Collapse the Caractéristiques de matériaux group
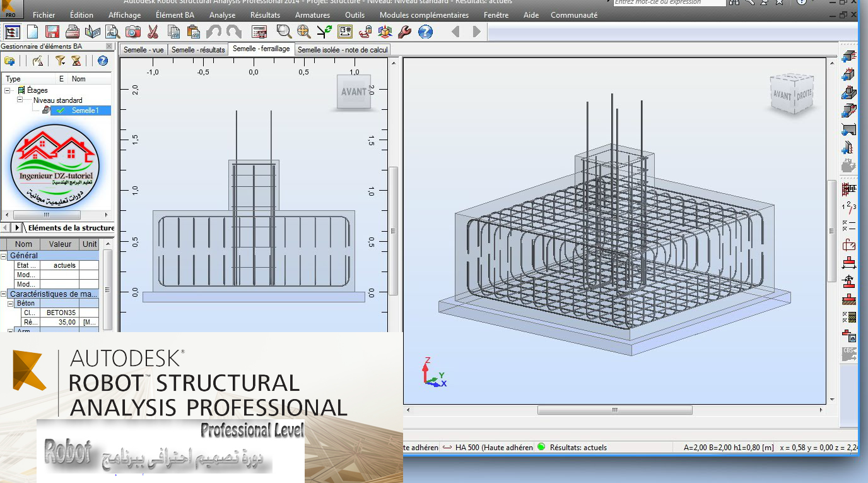Image resolution: width=868 pixels, height=483 pixels. (x=4, y=294)
